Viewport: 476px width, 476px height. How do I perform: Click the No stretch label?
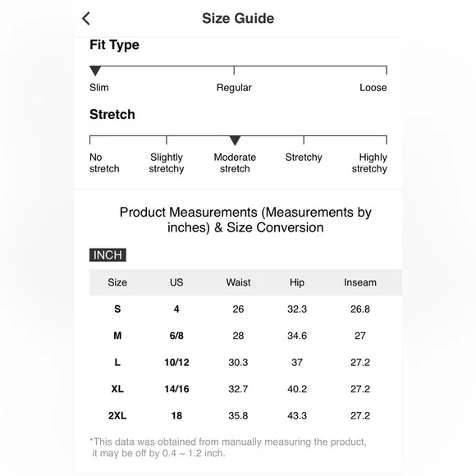(104, 162)
